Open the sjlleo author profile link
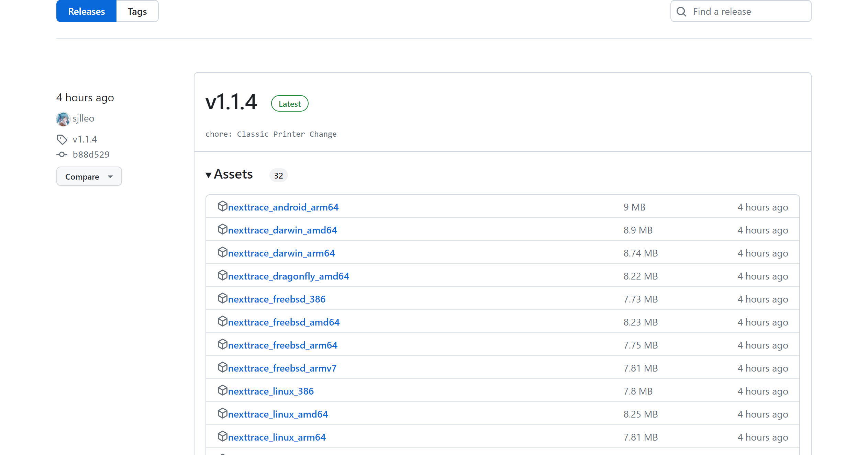The width and height of the screenshot is (868, 455). [83, 118]
